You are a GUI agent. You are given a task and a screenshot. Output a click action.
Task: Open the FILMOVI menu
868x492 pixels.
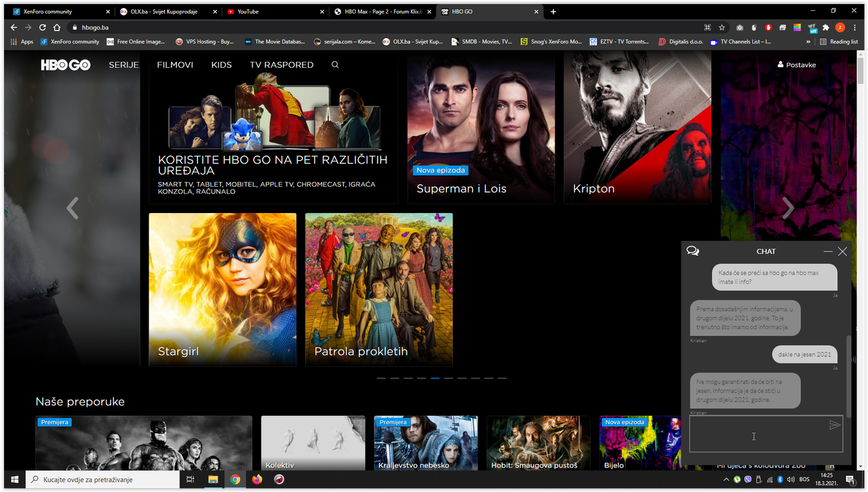click(175, 65)
